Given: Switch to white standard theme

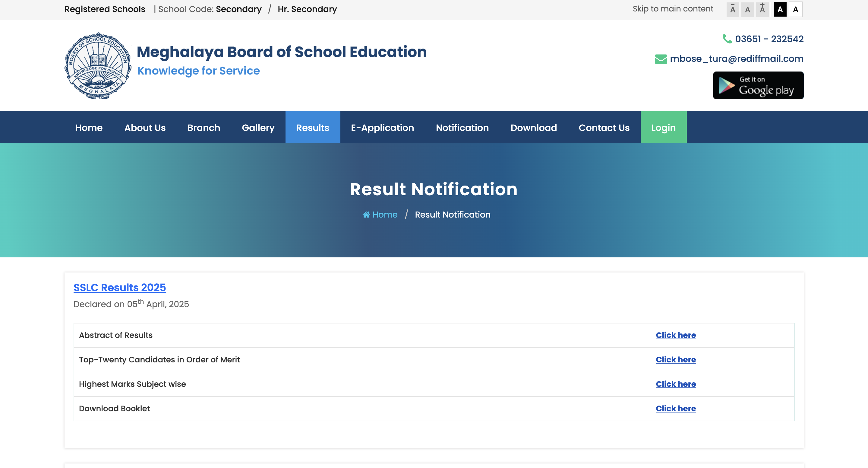Looking at the screenshot, I should (795, 9).
